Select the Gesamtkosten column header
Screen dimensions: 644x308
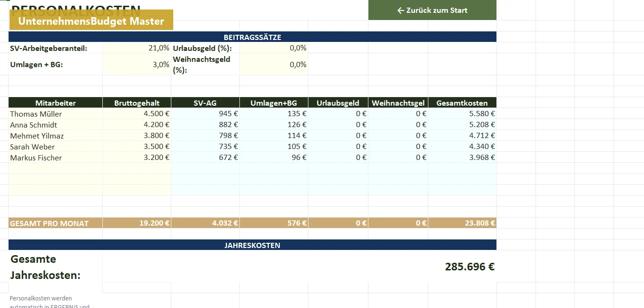tap(463, 103)
